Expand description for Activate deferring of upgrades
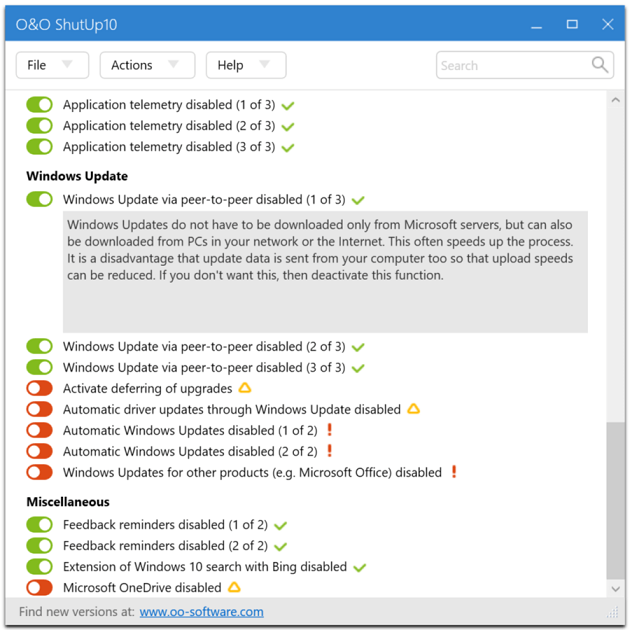The width and height of the screenshot is (630, 630). click(148, 389)
